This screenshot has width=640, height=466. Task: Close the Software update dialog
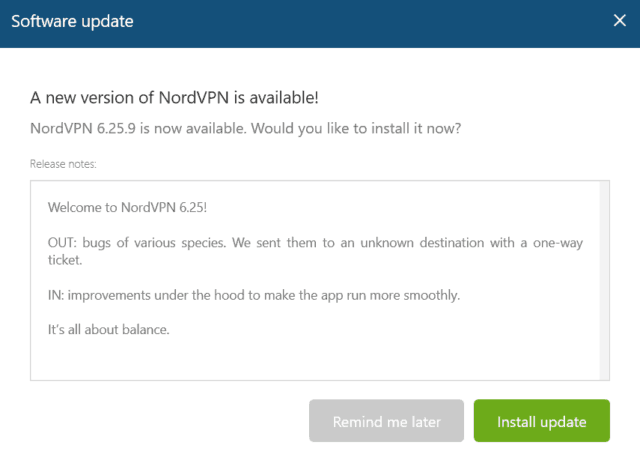click(x=620, y=20)
